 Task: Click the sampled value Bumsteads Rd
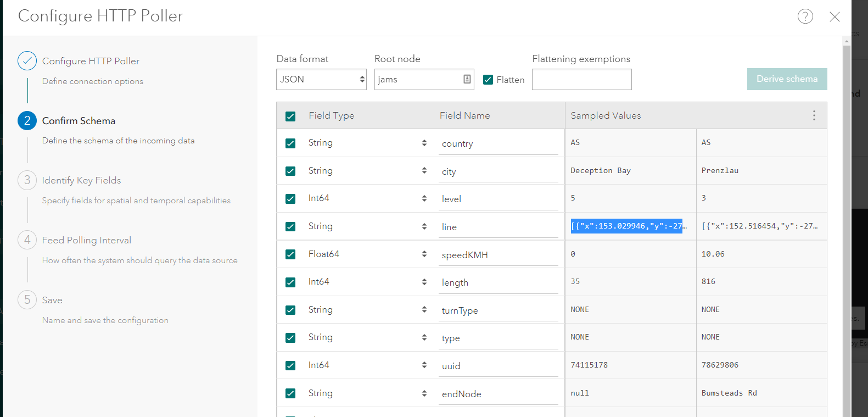(729, 393)
